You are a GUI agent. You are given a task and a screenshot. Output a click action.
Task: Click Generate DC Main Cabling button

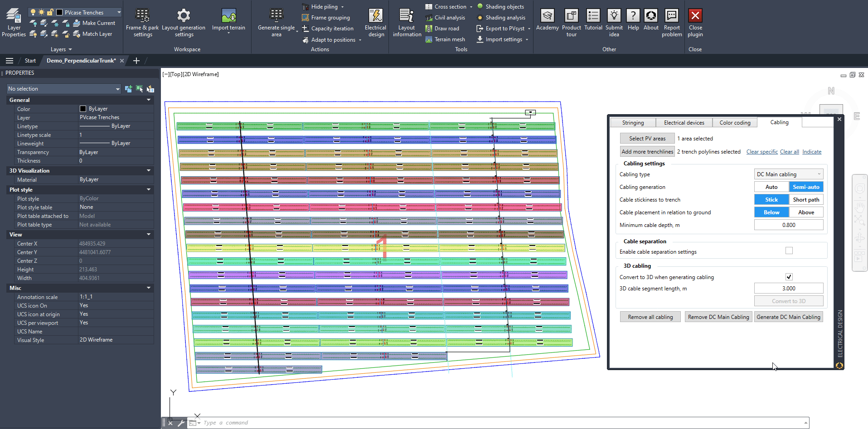(788, 317)
